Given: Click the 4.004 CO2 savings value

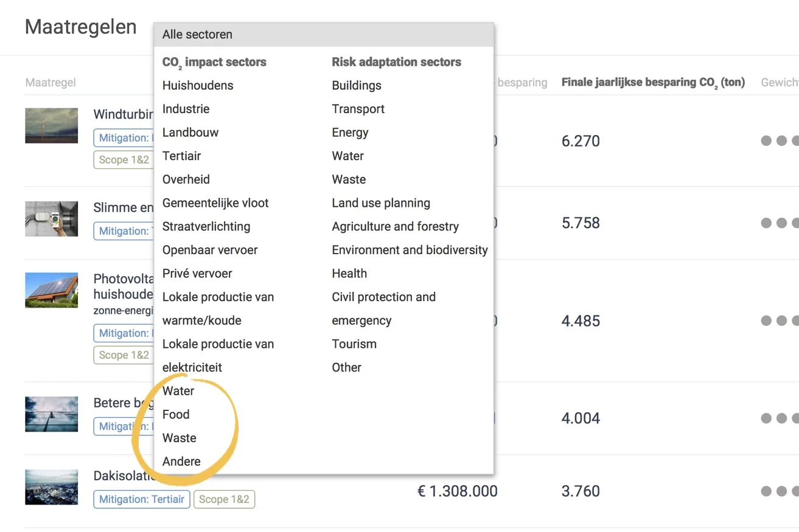Looking at the screenshot, I should 581,418.
